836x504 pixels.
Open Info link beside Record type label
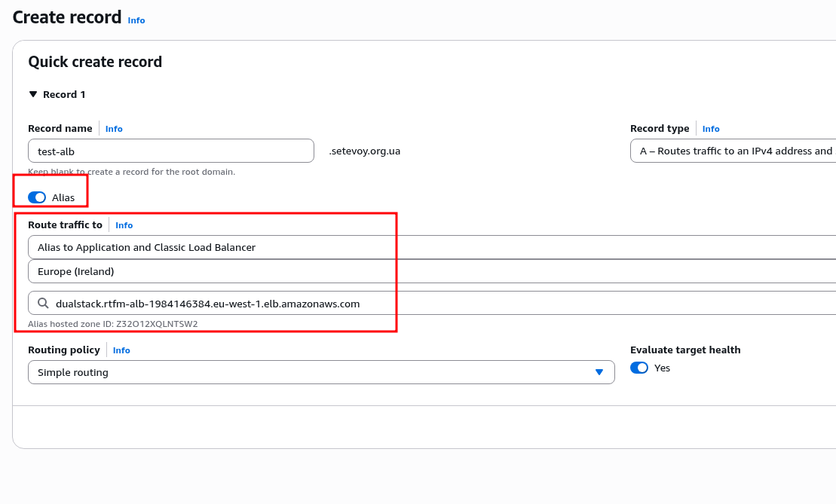[711, 129]
